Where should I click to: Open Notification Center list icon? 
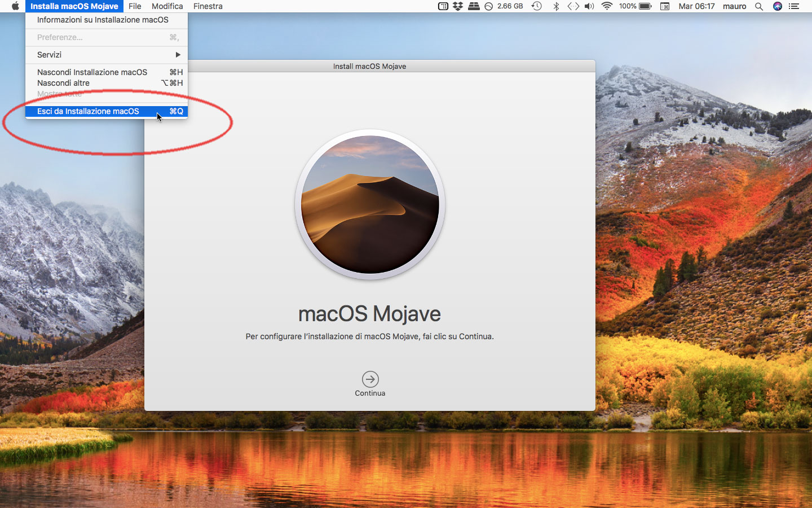click(794, 6)
